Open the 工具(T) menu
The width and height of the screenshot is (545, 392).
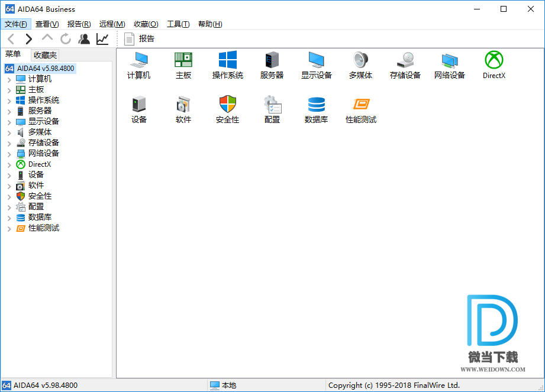tap(178, 24)
